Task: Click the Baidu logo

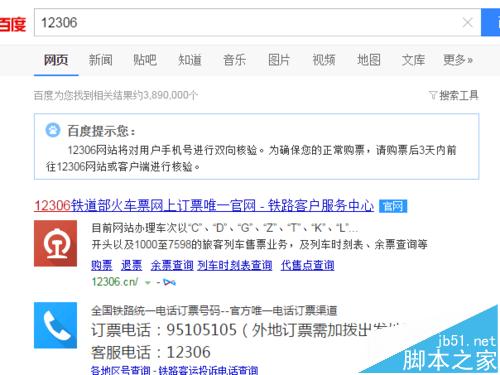Action: [x=13, y=24]
